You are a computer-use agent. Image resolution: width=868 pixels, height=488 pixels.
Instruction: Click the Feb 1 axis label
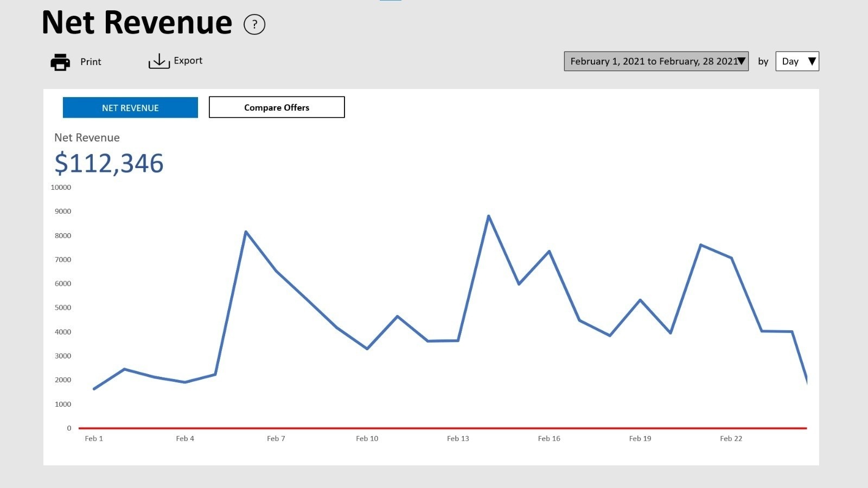tap(94, 438)
